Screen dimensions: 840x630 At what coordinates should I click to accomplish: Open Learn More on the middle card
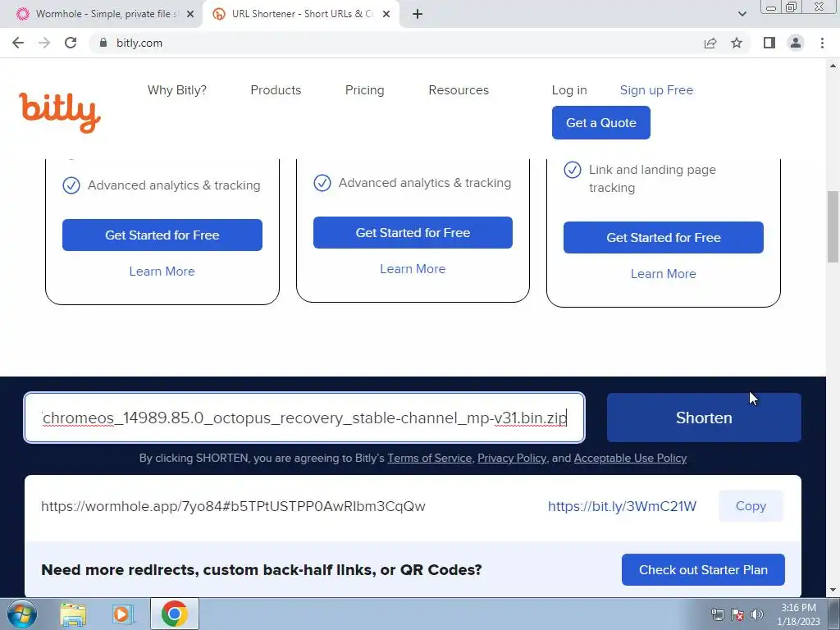(413, 269)
